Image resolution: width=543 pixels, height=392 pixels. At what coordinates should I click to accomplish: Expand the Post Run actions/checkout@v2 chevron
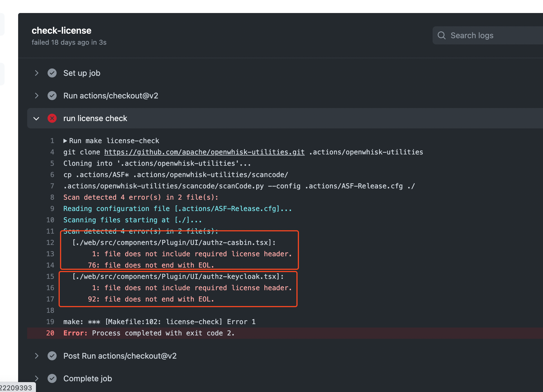[x=37, y=356]
